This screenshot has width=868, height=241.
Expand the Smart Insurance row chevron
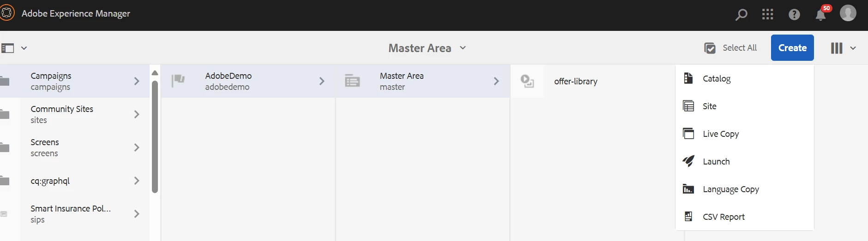pyautogui.click(x=137, y=214)
